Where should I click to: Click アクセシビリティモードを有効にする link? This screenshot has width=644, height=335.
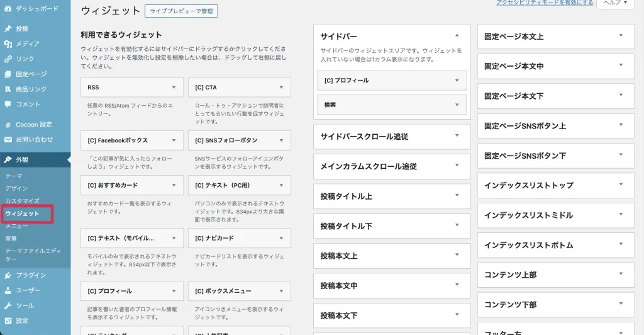545,3
